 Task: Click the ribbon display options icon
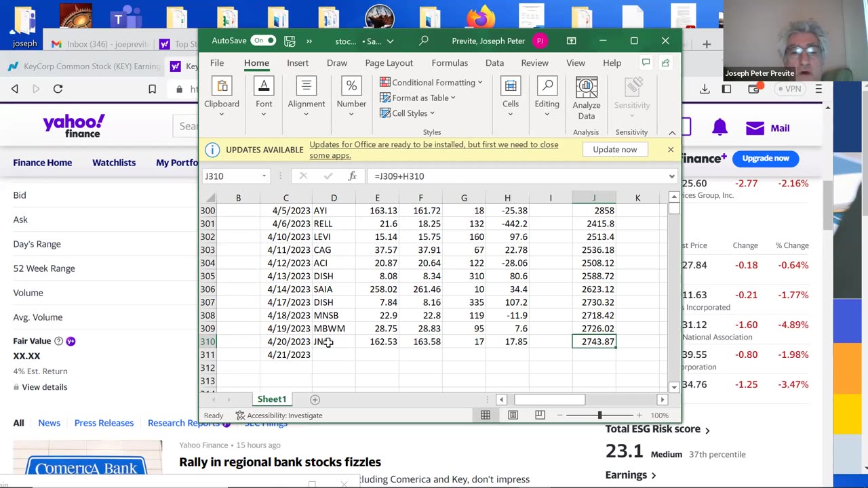tap(572, 41)
